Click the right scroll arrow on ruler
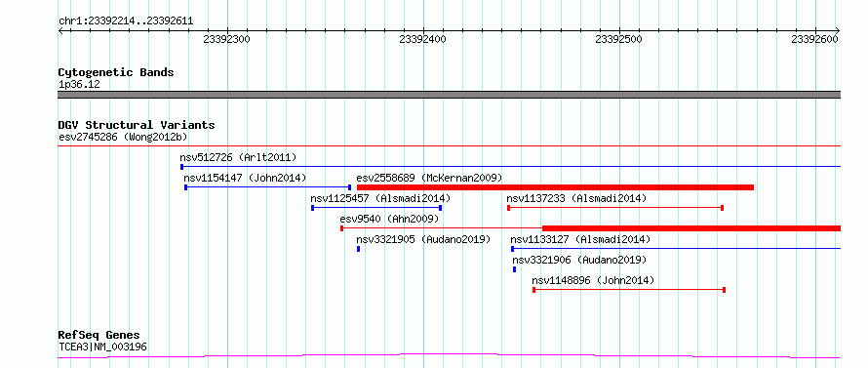The width and height of the screenshot is (868, 368). point(837,31)
